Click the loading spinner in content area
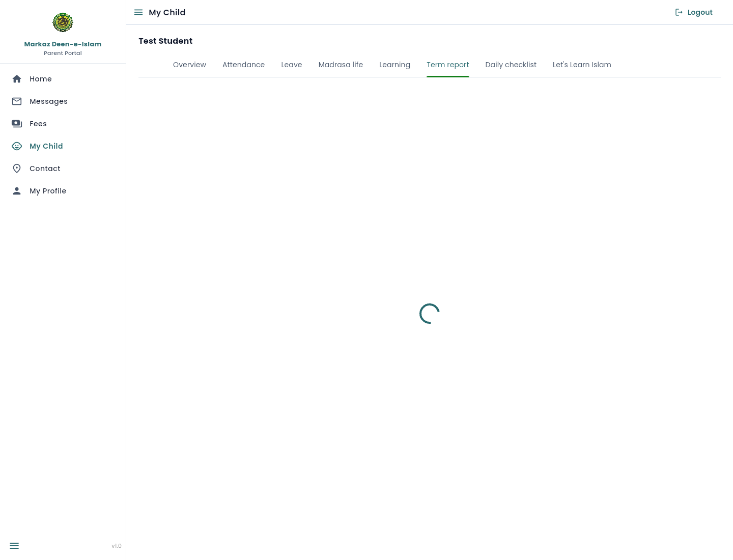The width and height of the screenshot is (733, 560). (430, 314)
